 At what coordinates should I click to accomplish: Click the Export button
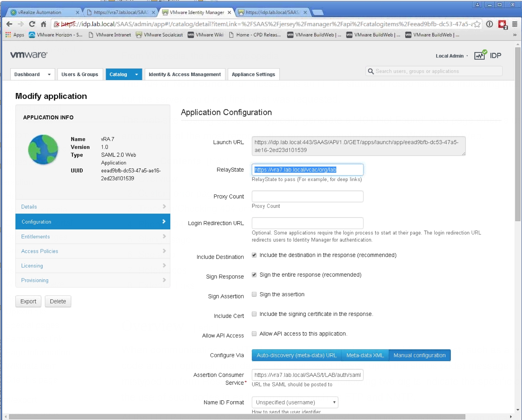[x=28, y=302]
